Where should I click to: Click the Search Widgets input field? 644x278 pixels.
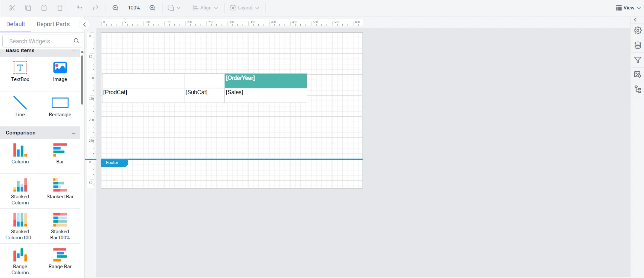coord(42,41)
